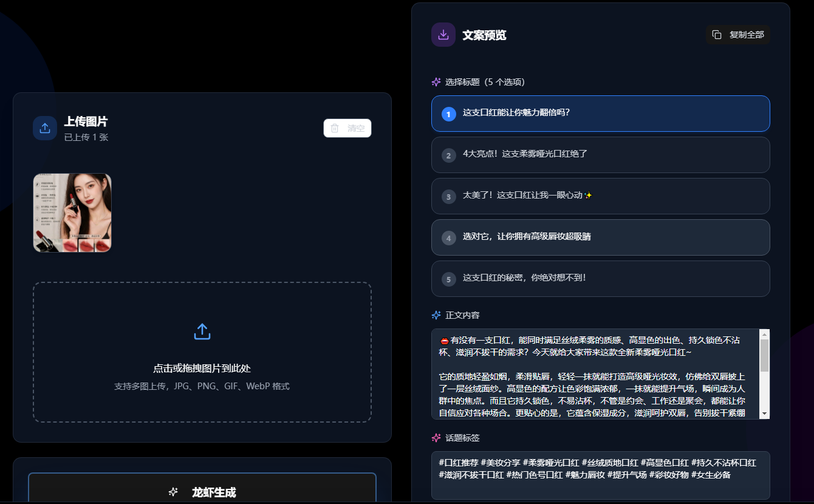Select title option 5 about 口红的秘密
814x504 pixels.
[x=600, y=279]
